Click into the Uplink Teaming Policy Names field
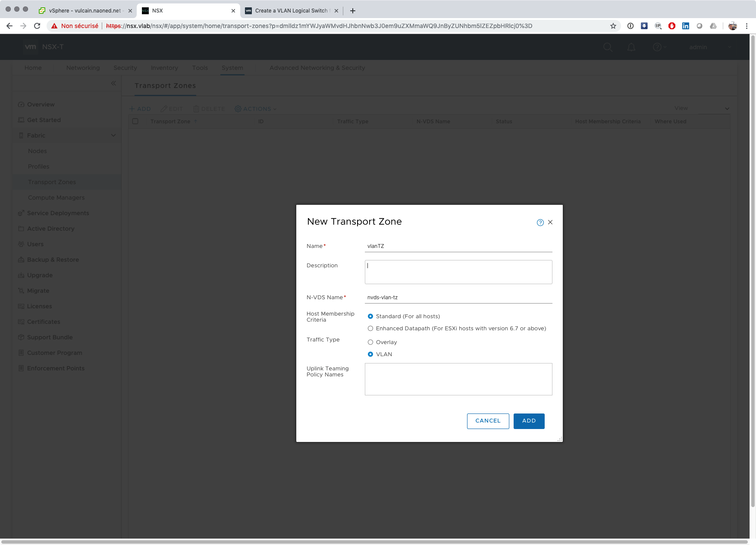Image resolution: width=756 pixels, height=545 pixels. point(458,379)
